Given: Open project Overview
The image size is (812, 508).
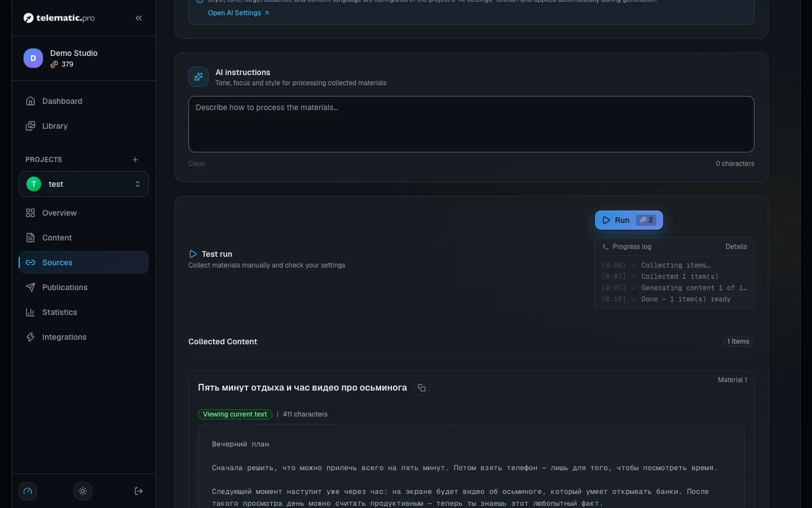Looking at the screenshot, I should click(83, 213).
